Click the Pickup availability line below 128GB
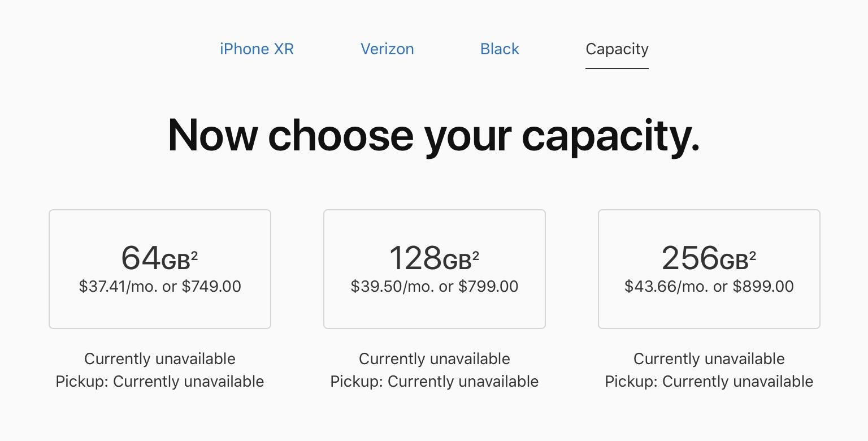Screen dimensions: 868x441 coord(434,382)
